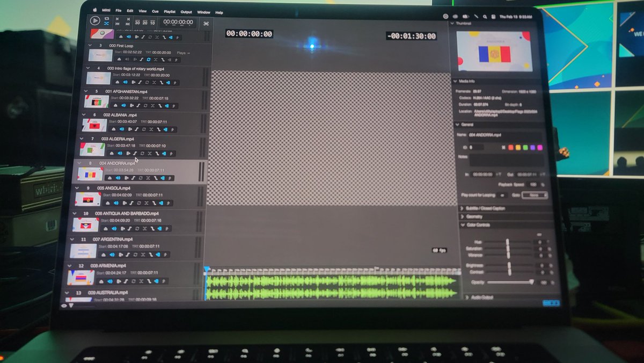Click the blue playhead marker on timeline
Viewport: 644px width, 363px height.
click(x=207, y=270)
